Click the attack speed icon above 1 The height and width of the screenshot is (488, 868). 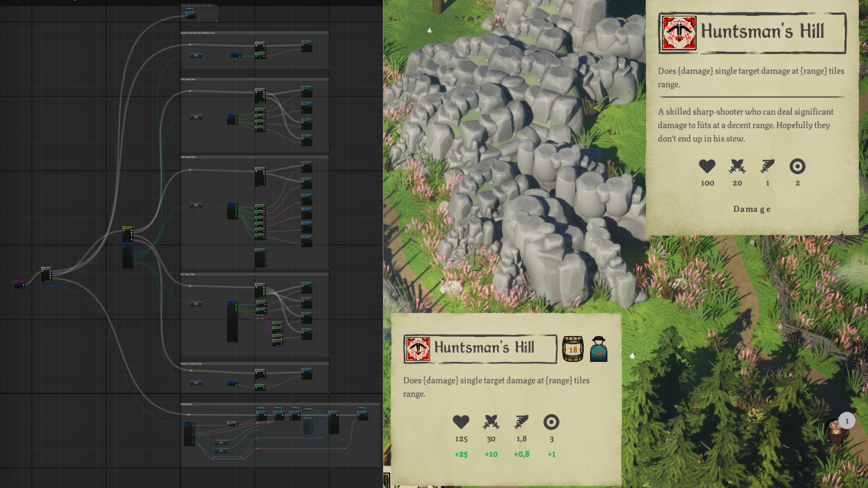click(767, 166)
